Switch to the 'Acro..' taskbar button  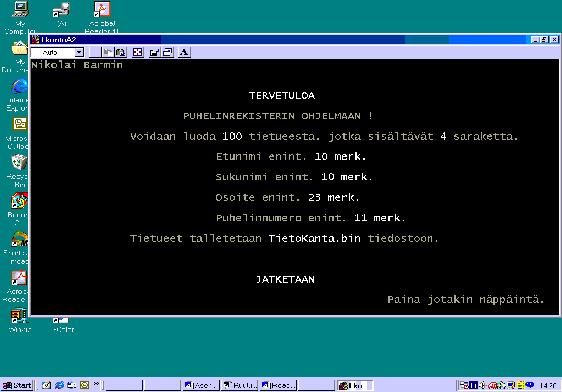point(200,386)
